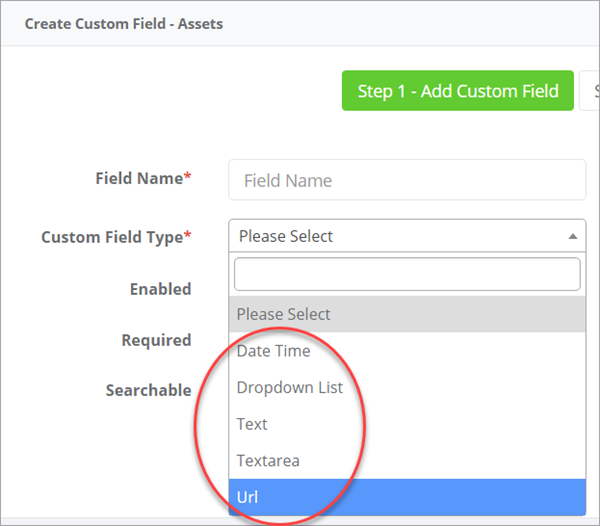This screenshot has height=526, width=600.
Task: Click the red asterisk beside Custom Field Type
Action: tap(187, 236)
